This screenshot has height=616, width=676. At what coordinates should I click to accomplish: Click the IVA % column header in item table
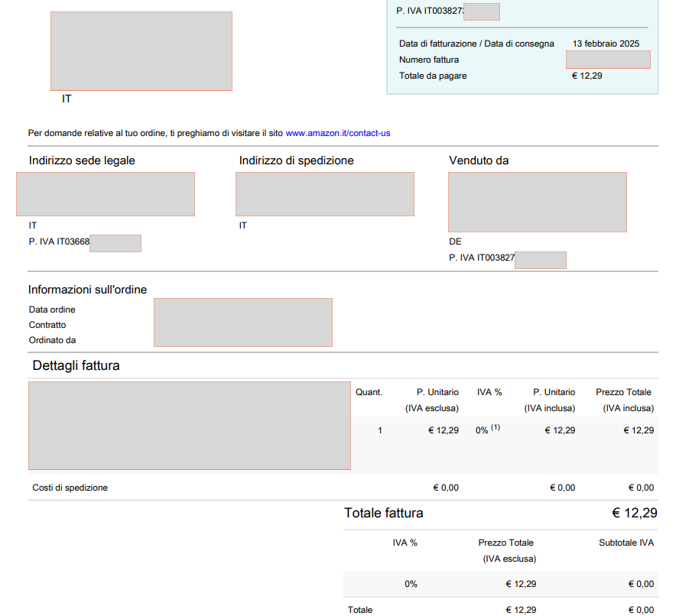click(489, 392)
